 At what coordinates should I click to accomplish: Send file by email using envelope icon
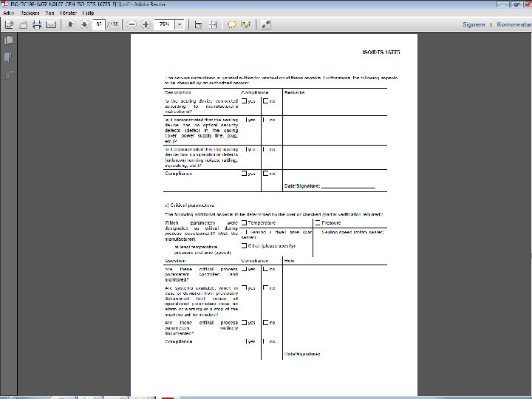coord(51,24)
